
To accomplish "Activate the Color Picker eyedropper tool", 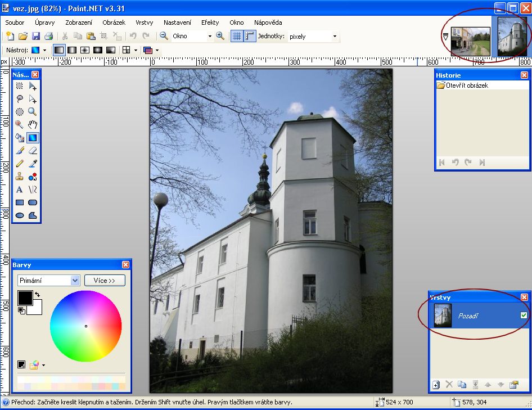I will point(33,163).
